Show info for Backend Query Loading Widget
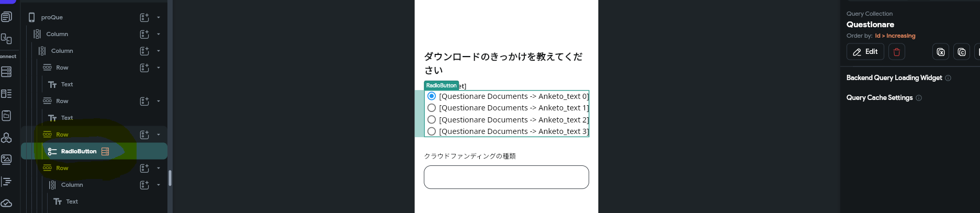The image size is (980, 213). pos(948,78)
